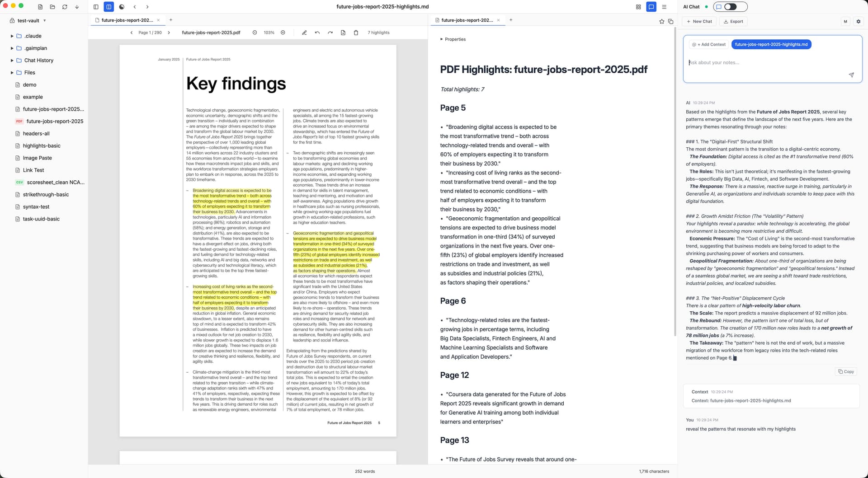Select the PDF highlighter pen tool
Viewport: 868px width, 478px height.
click(x=304, y=33)
